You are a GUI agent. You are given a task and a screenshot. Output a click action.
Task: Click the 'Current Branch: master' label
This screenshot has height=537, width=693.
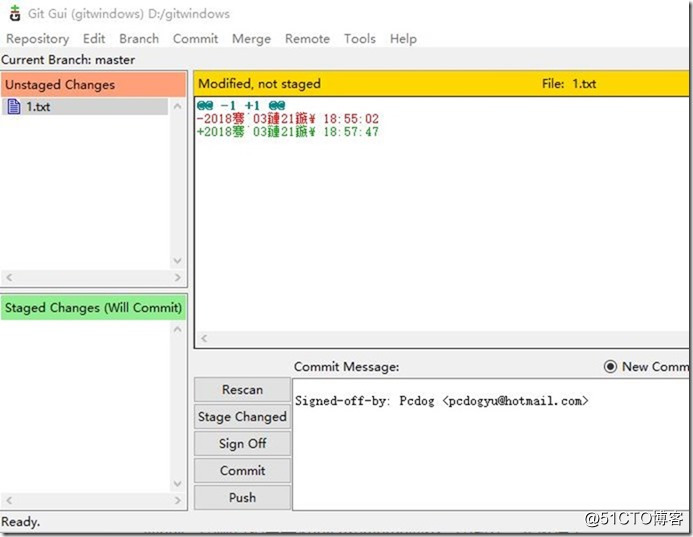(68, 60)
